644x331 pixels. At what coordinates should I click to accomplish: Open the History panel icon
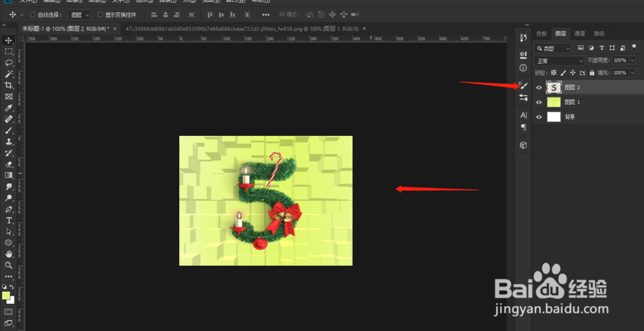(x=523, y=38)
